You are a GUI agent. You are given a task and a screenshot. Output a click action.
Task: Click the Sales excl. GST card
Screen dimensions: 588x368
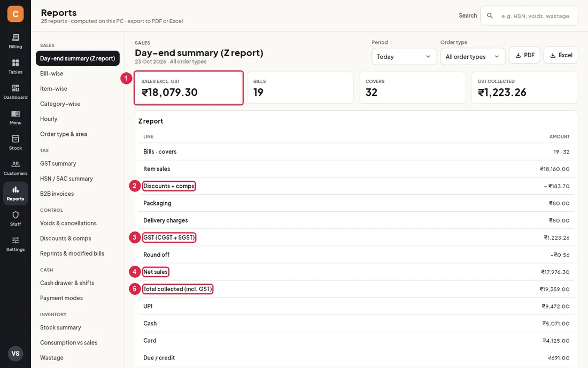[189, 88]
